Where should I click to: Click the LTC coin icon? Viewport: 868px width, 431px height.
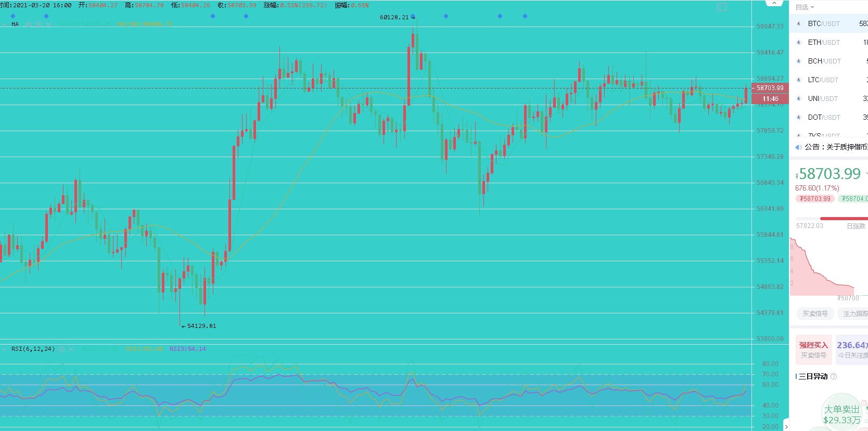click(799, 80)
